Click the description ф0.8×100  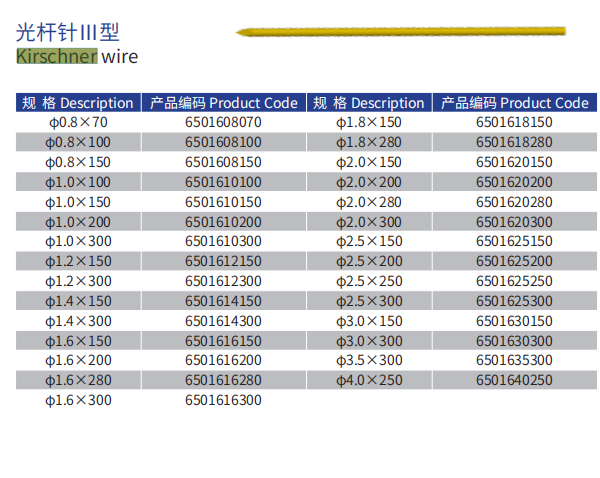(x=78, y=142)
